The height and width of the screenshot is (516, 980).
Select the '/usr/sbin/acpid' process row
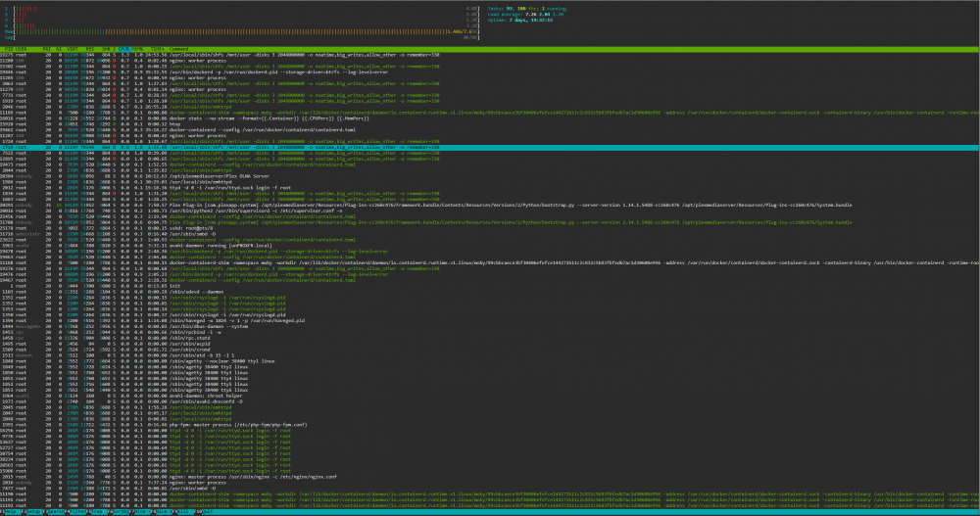pos(490,344)
